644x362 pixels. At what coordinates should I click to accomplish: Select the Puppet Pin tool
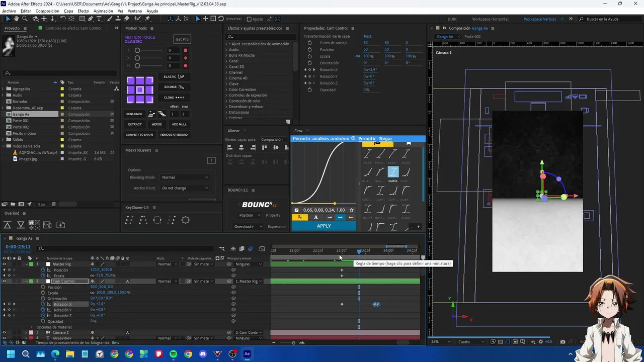(x=147, y=19)
